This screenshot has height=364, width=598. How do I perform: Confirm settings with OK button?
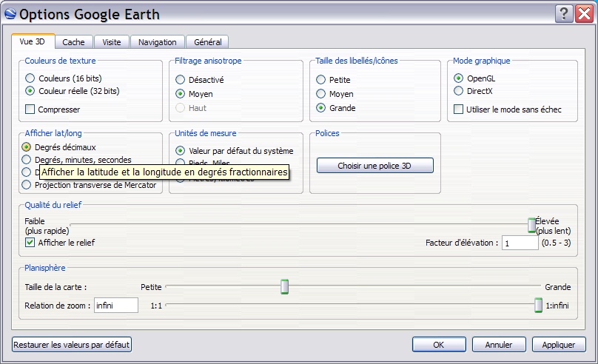(439, 345)
